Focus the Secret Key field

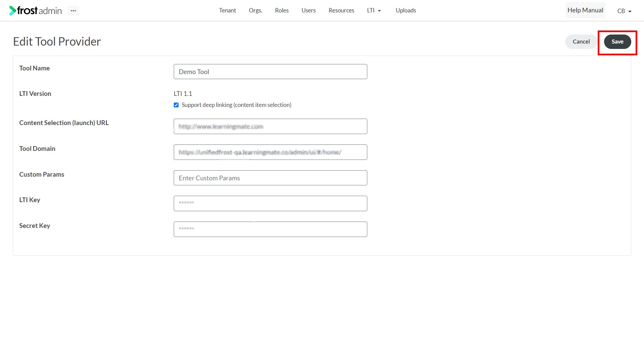point(270,229)
